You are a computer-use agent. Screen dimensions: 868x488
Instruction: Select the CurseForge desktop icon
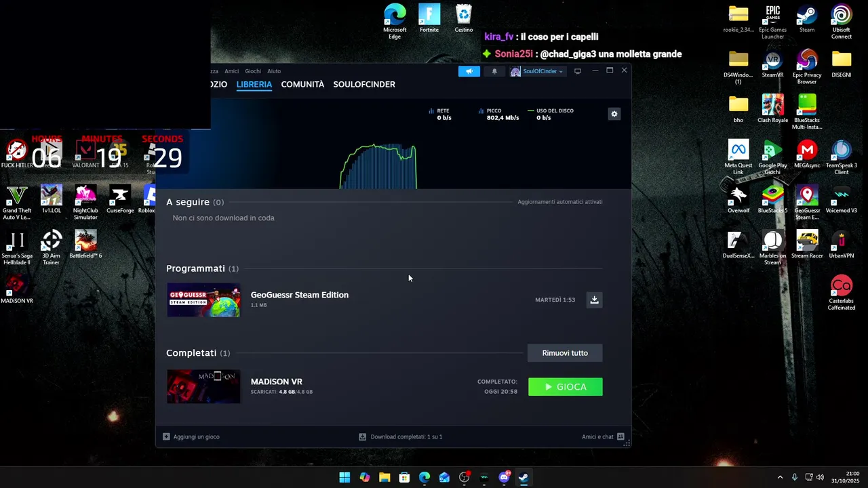(x=120, y=200)
